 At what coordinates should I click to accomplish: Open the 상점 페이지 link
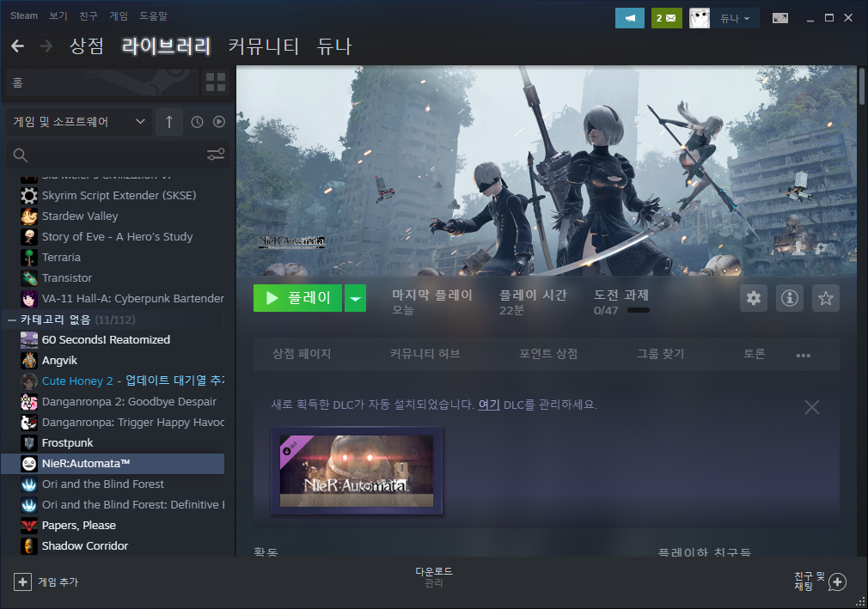tap(302, 353)
